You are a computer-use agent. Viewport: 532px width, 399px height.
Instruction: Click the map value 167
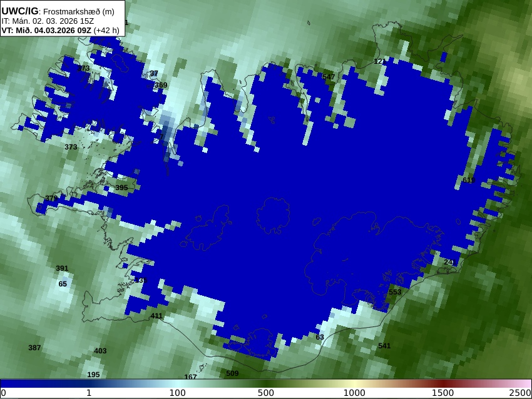[x=191, y=376]
